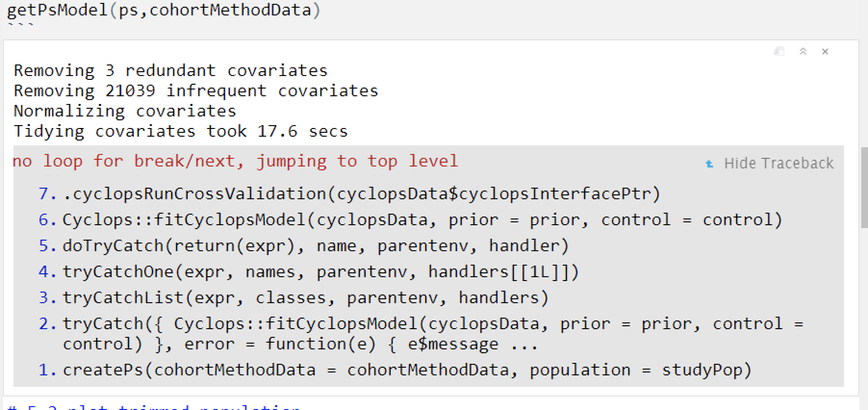Select traceback entry 1 createPs call
Screen dimensions: 868x410
point(395,370)
